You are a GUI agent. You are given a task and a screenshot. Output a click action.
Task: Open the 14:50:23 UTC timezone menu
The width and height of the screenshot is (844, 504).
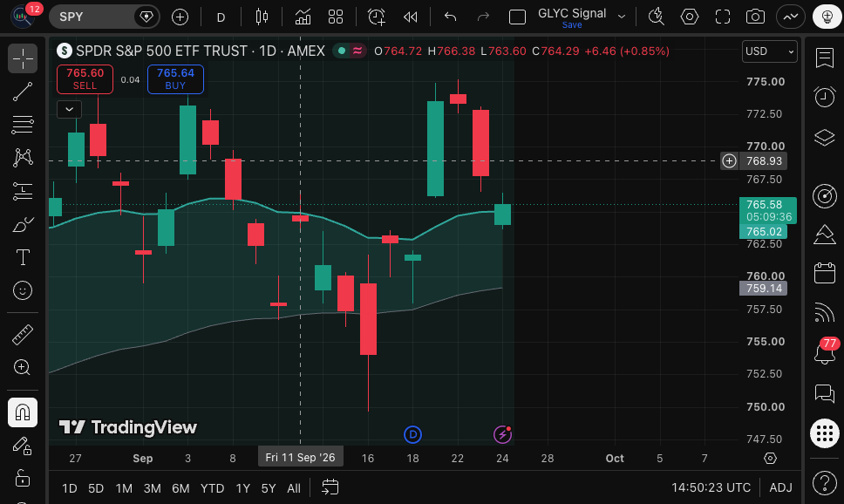click(711, 487)
